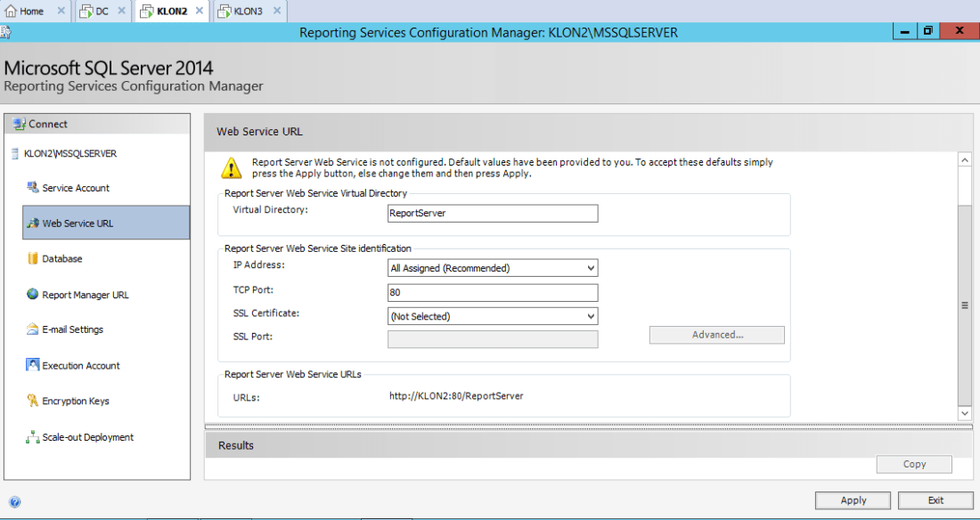Image resolution: width=980 pixels, height=520 pixels.
Task: Switch to the DC tab
Action: click(x=102, y=12)
